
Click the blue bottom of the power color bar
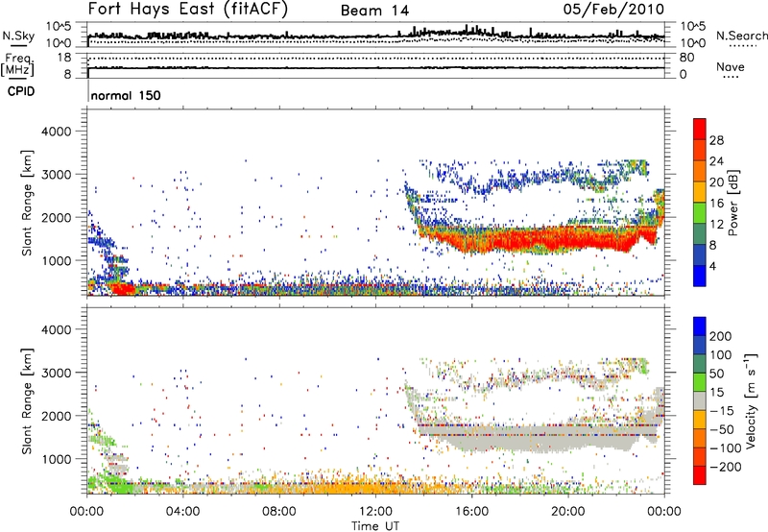pyautogui.click(x=700, y=276)
